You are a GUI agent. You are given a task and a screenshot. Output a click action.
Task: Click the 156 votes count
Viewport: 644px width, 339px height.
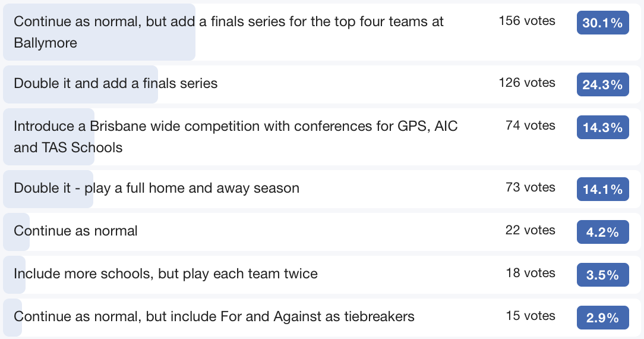(526, 21)
